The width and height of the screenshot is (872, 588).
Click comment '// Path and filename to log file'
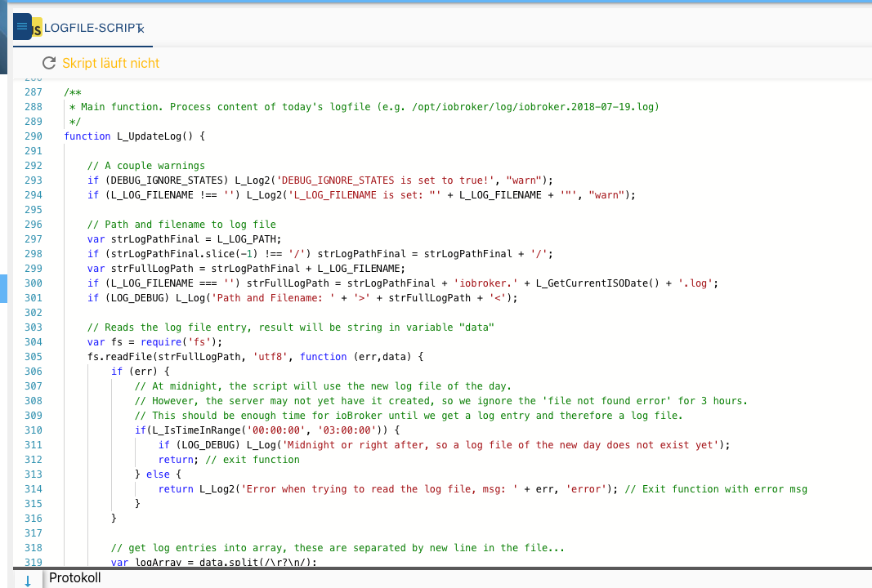(181, 225)
